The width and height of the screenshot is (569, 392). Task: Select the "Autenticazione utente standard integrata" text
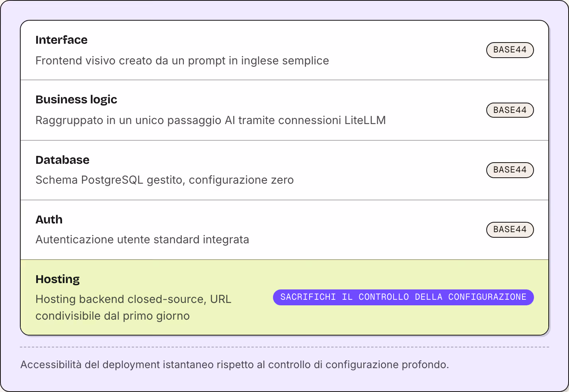click(x=142, y=240)
